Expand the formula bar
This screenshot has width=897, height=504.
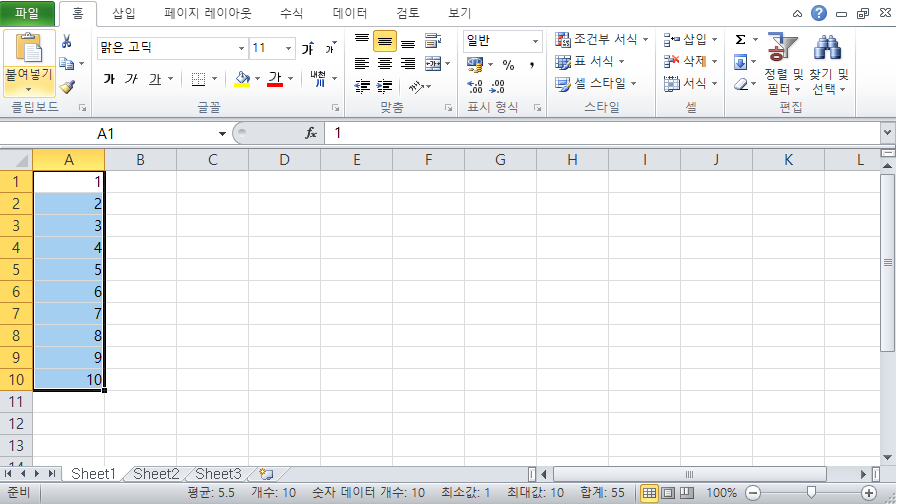pyautogui.click(x=887, y=133)
